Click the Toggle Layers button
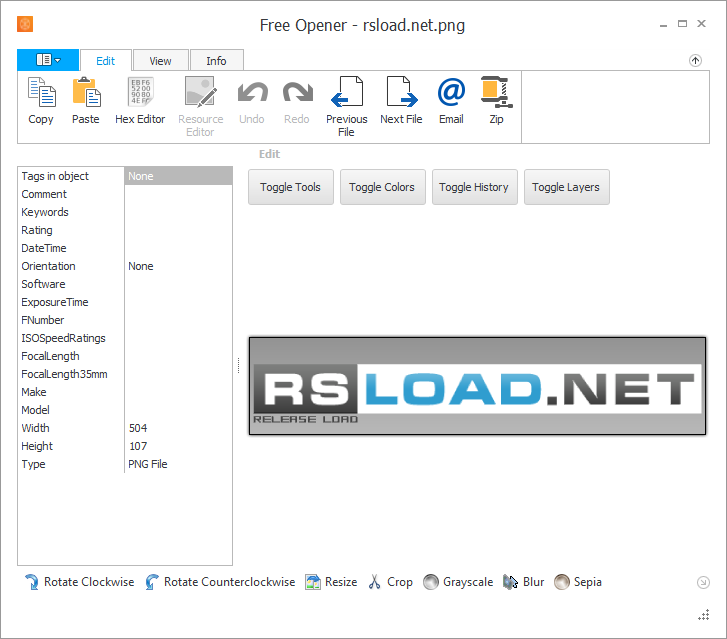Viewport: 727px width, 639px height. pyautogui.click(x=567, y=187)
